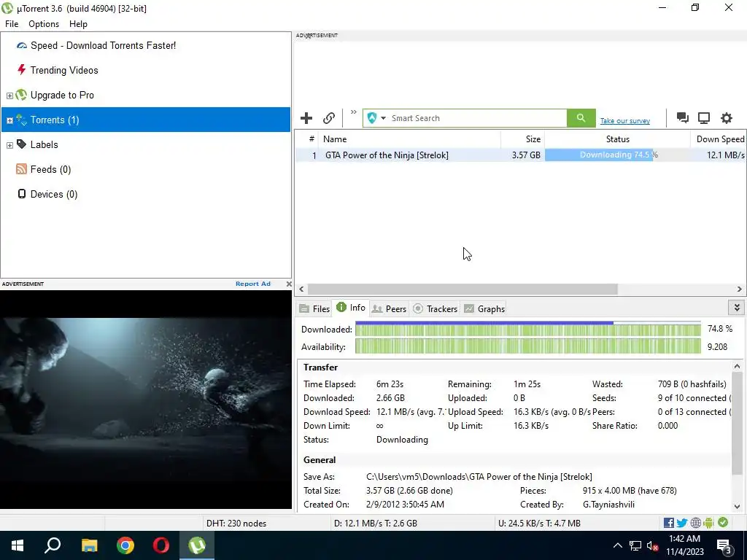Click the Twitter icon in status bar
This screenshot has width=747, height=560.
(682, 523)
